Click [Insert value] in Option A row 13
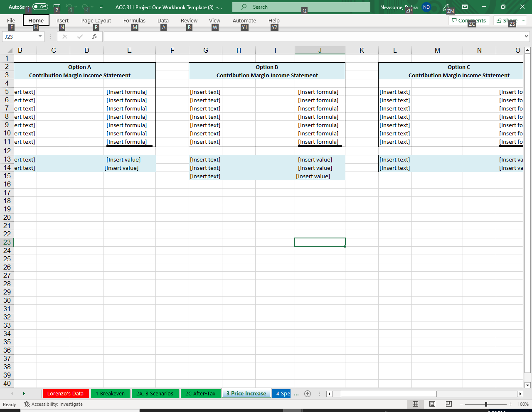Screen dimensions: 532x412 [123, 159]
